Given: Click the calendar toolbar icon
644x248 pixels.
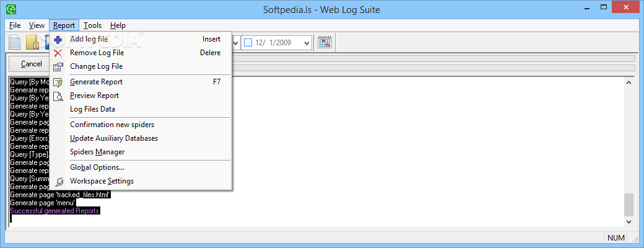Looking at the screenshot, I should 325,42.
